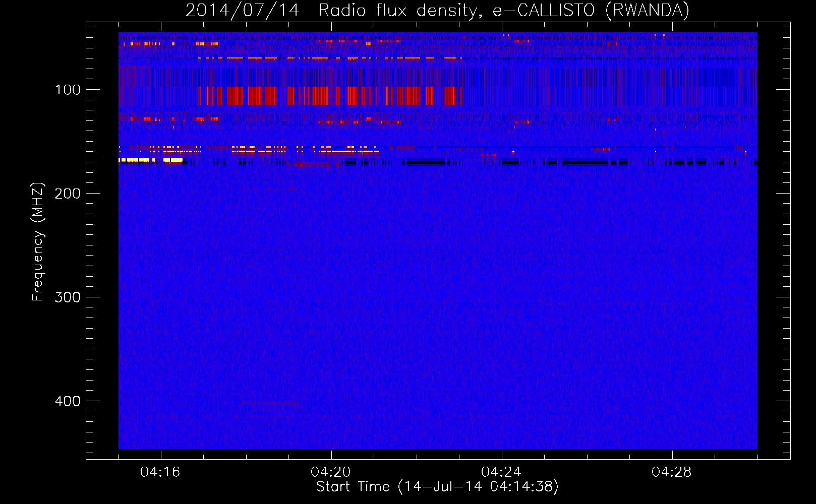
Task: Click the 'Start Time (14-Jul-14 04:14:38)' axis label
Action: [437, 487]
